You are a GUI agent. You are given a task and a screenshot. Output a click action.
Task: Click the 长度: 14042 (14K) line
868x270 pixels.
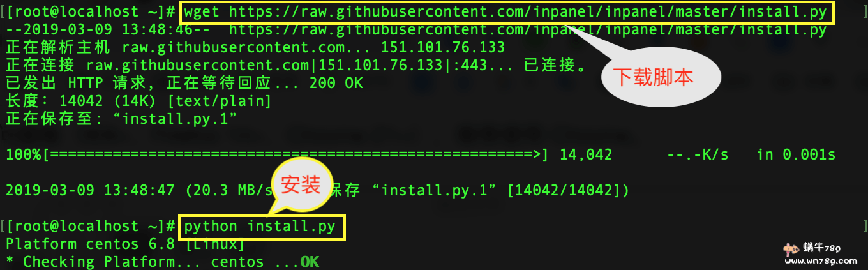[138, 101]
